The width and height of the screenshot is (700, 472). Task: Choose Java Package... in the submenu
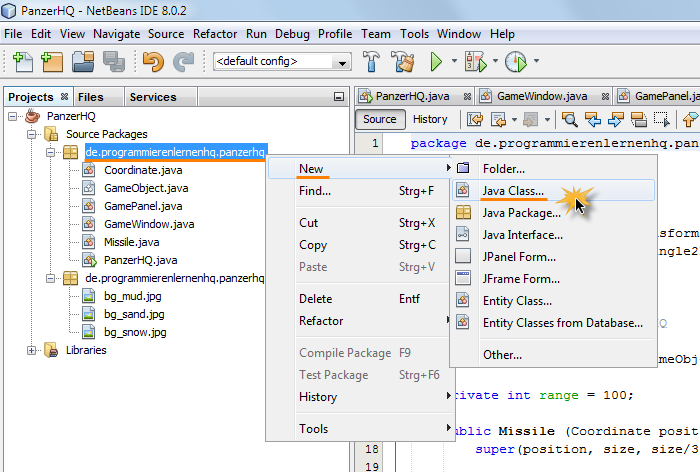(x=554, y=213)
